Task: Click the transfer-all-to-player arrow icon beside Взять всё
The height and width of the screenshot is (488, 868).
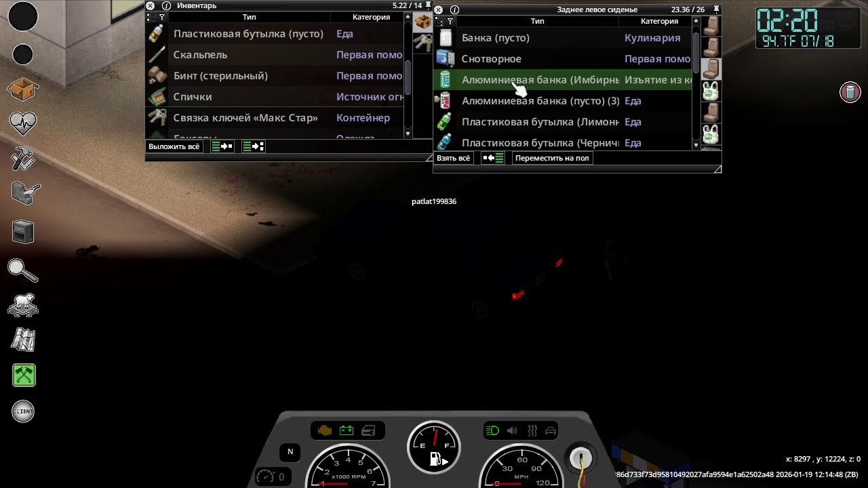Action: point(493,158)
